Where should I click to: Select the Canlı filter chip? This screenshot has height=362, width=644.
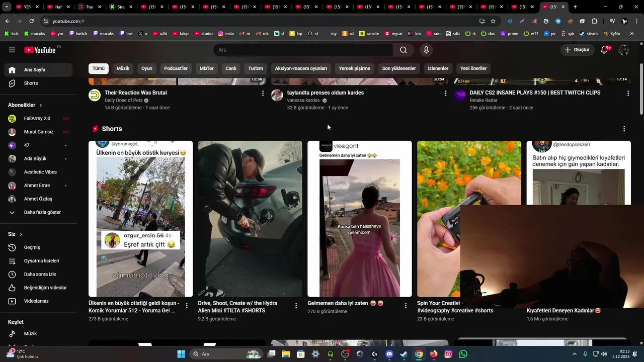point(231,68)
